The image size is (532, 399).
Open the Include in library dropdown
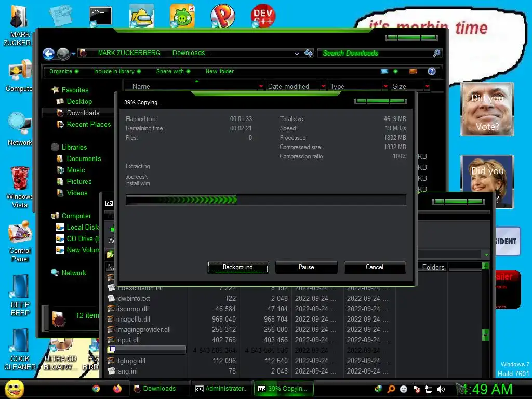[117, 71]
